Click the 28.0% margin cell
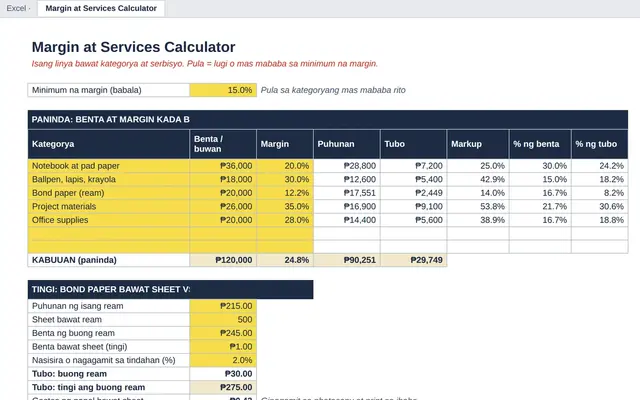This screenshot has width=640, height=400. 285,220
